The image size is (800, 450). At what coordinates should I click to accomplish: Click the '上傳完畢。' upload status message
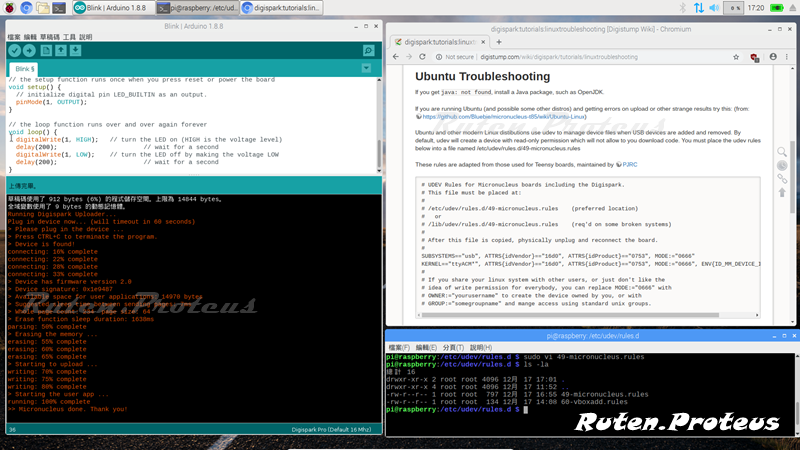(x=22, y=186)
